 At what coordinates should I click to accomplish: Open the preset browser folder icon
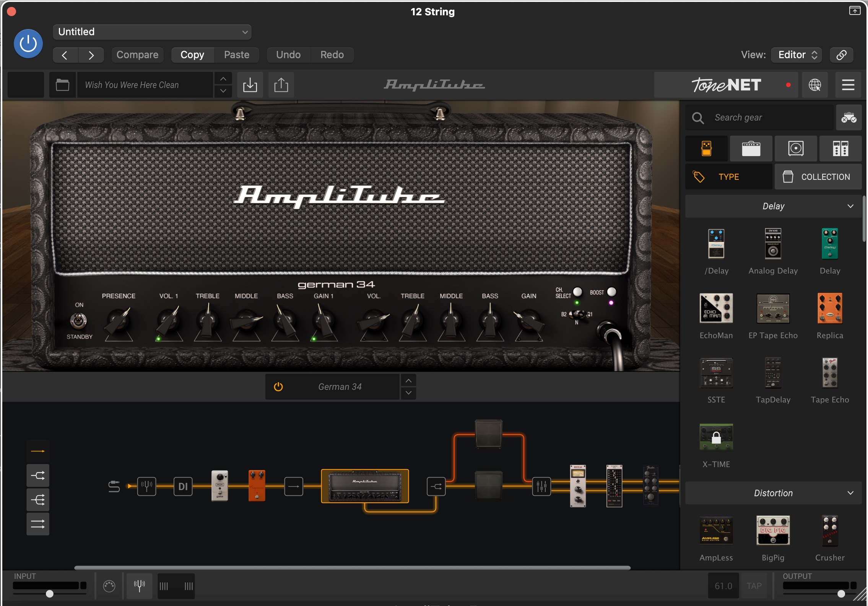62,85
